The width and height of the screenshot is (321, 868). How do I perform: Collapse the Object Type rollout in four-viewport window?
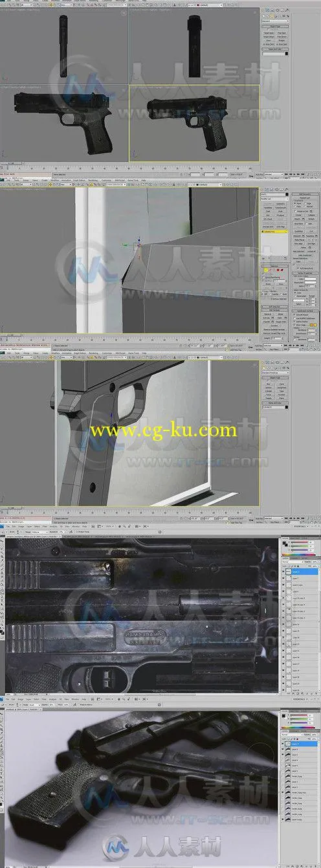276,27
